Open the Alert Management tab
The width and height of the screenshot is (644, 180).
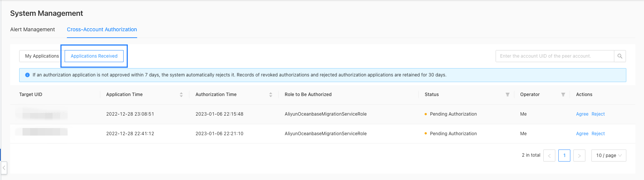tap(32, 29)
